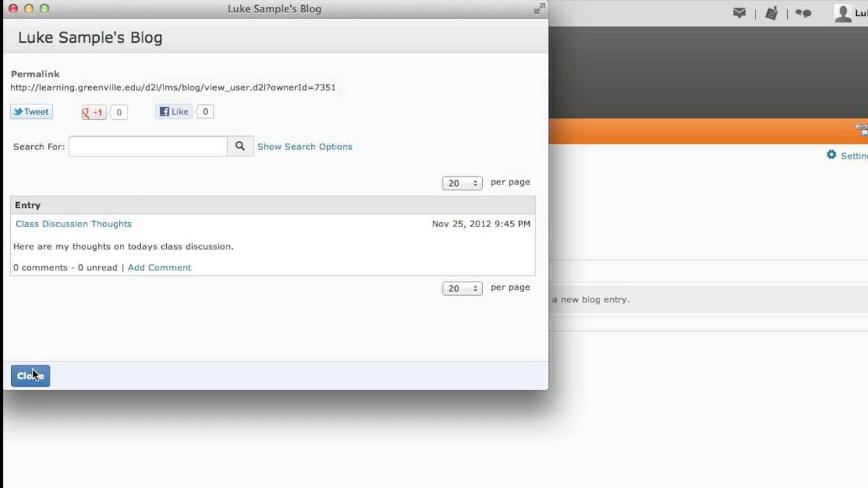Click the green zoom window button
The image size is (868, 488).
[x=45, y=9]
